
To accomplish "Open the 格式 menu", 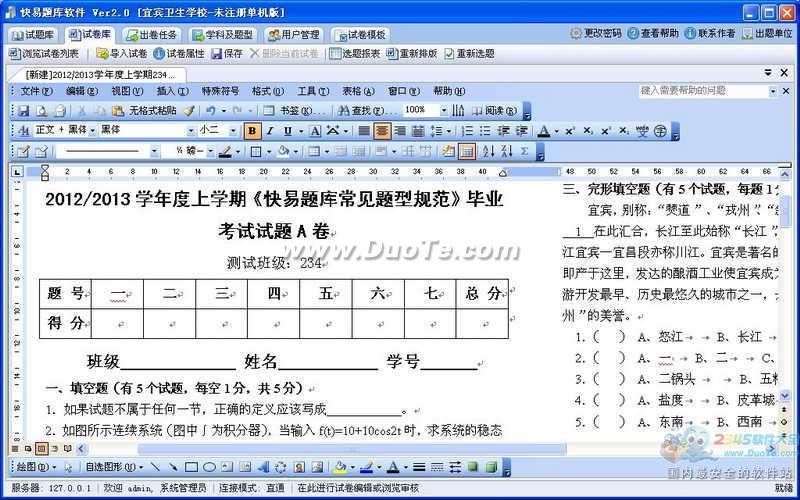I will [268, 91].
